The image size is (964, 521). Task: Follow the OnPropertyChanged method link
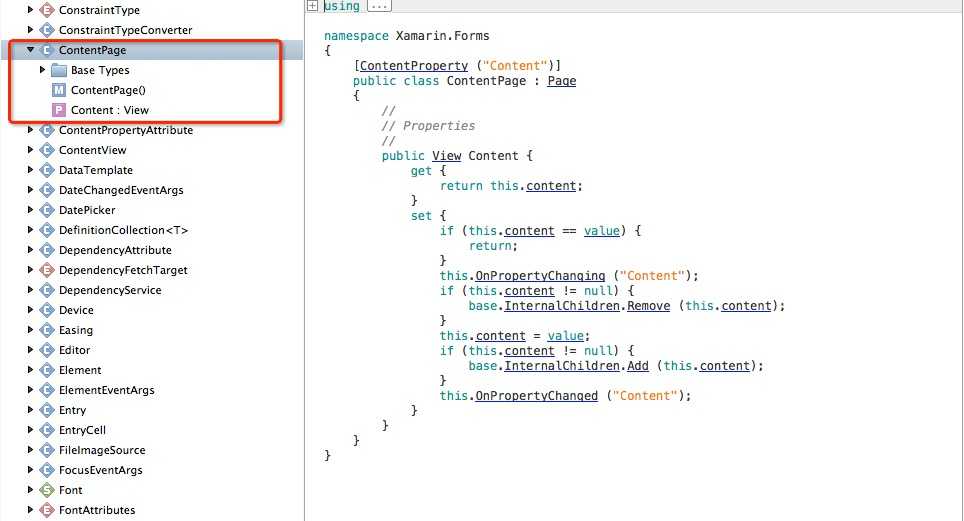[537, 396]
